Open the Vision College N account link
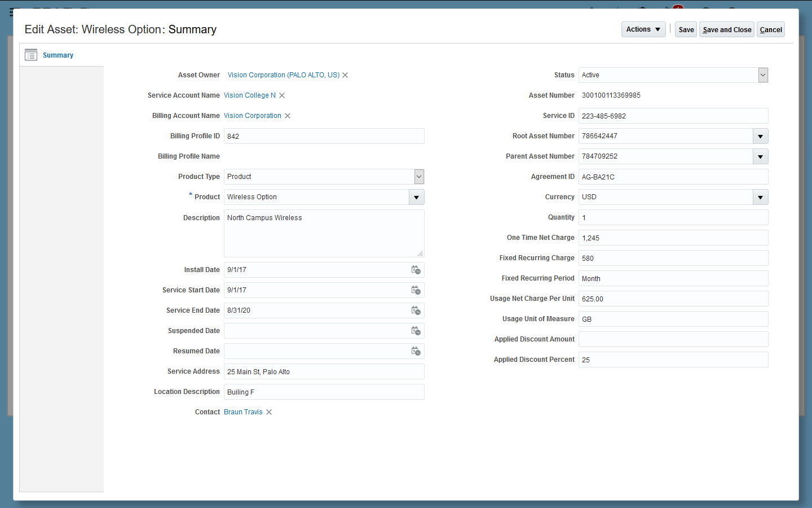 click(x=250, y=95)
